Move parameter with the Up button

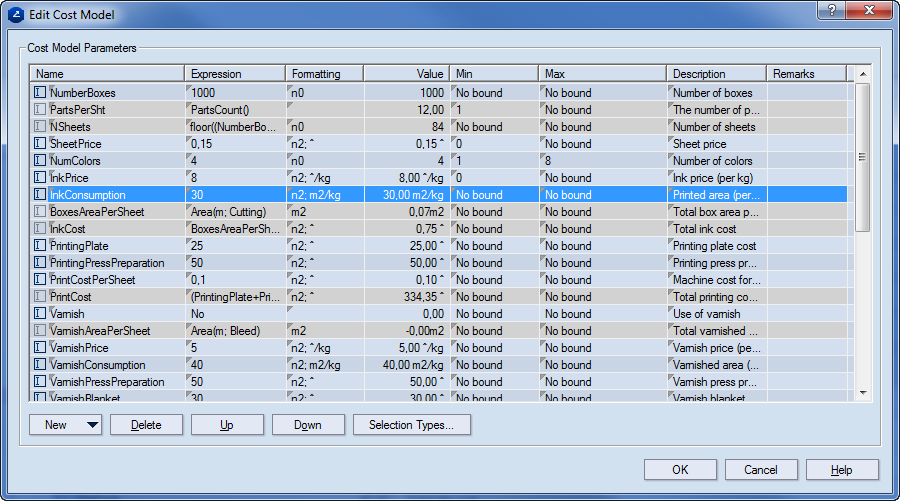227,425
